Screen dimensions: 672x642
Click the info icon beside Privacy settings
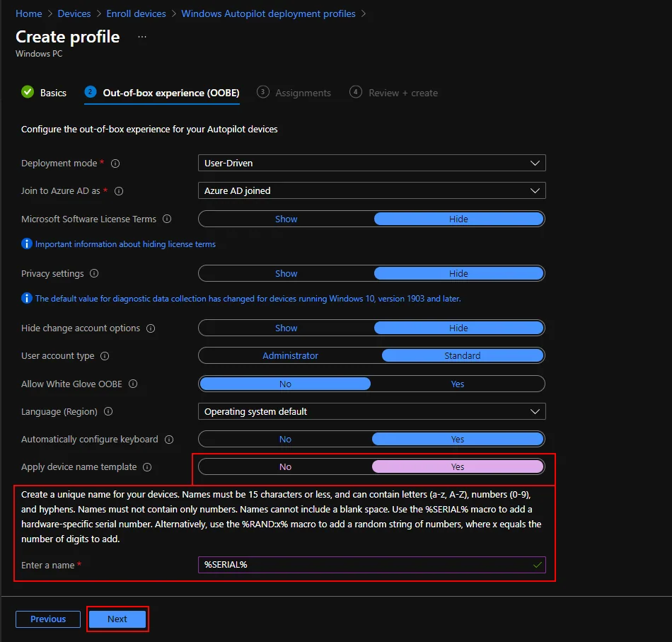[x=94, y=274]
